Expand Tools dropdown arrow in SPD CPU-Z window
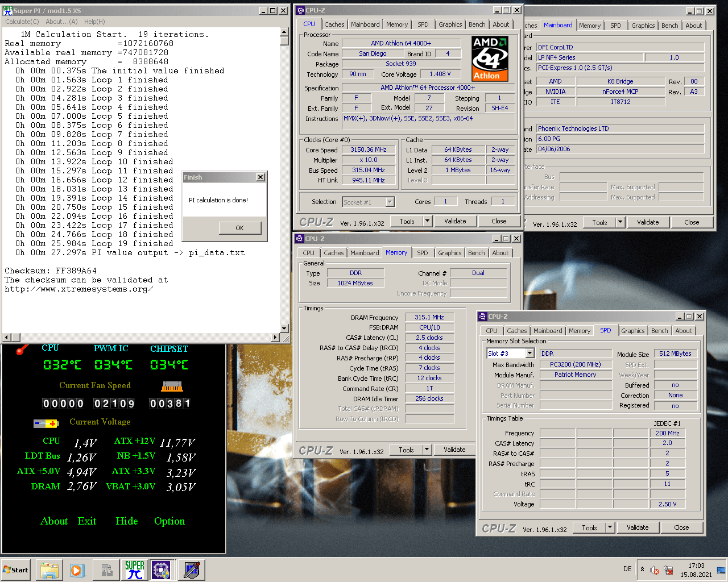This screenshot has height=582, width=728. coord(610,527)
